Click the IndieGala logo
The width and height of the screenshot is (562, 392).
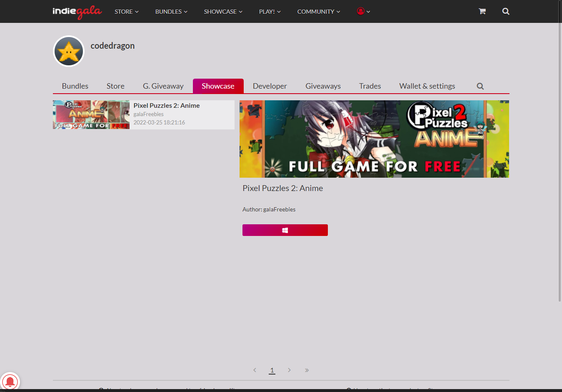point(77,12)
